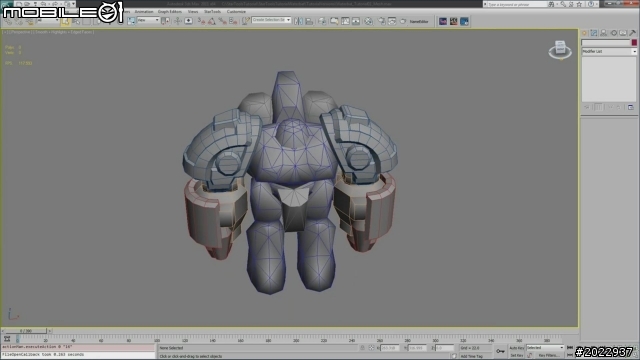
Task: Click the Y coordinate field
Action: pyautogui.click(x=418, y=348)
